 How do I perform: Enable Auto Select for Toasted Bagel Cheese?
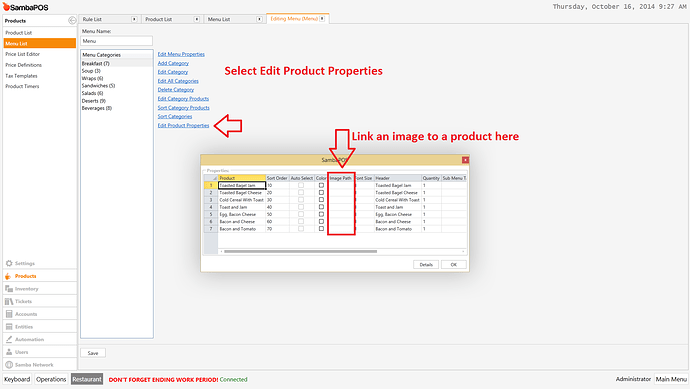tap(301, 193)
